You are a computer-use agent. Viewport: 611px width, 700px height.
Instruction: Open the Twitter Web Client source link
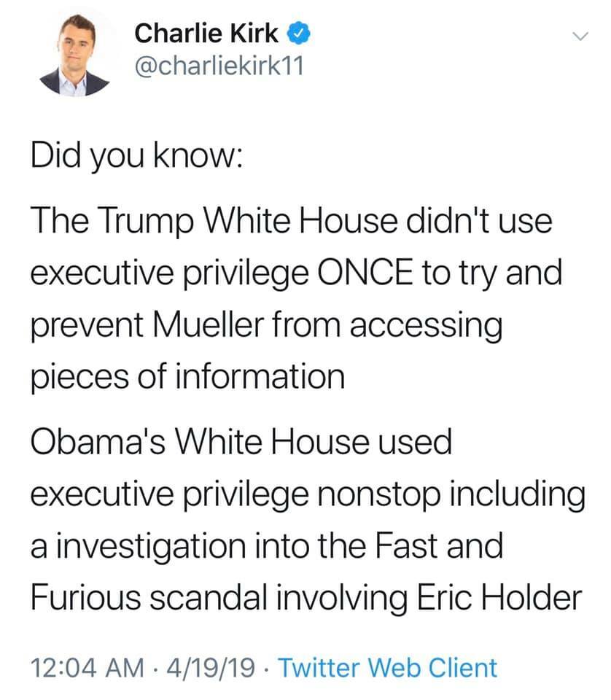(x=387, y=668)
